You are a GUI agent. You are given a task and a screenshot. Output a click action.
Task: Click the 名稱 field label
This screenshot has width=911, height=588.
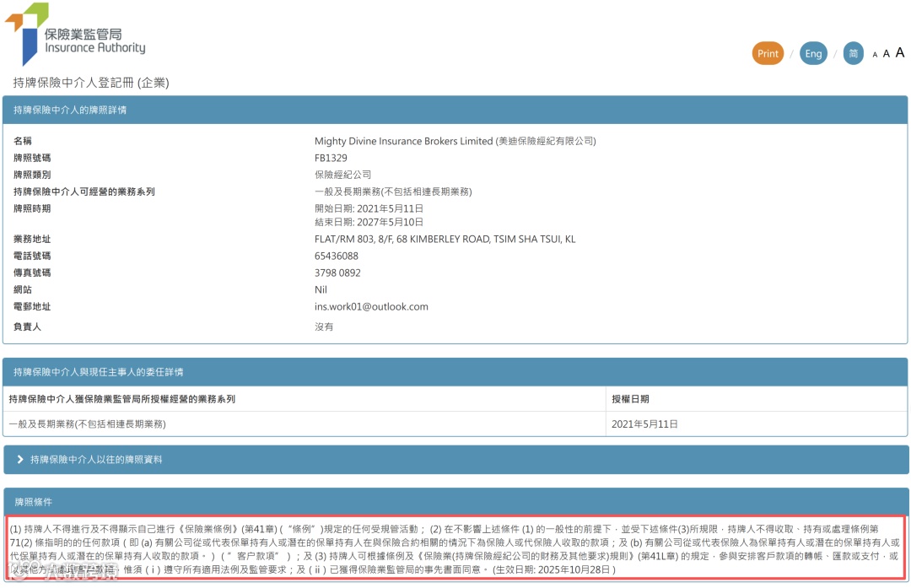pyautogui.click(x=23, y=141)
